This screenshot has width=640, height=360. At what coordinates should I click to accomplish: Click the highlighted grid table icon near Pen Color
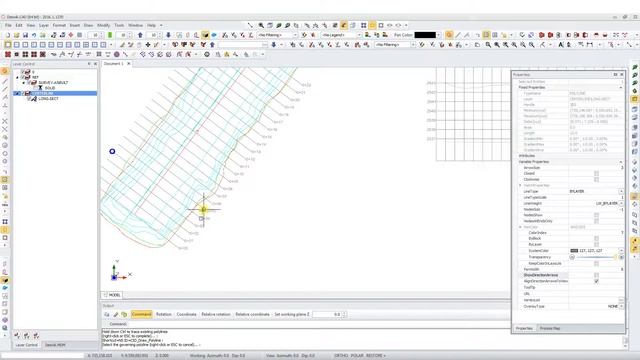(486, 35)
